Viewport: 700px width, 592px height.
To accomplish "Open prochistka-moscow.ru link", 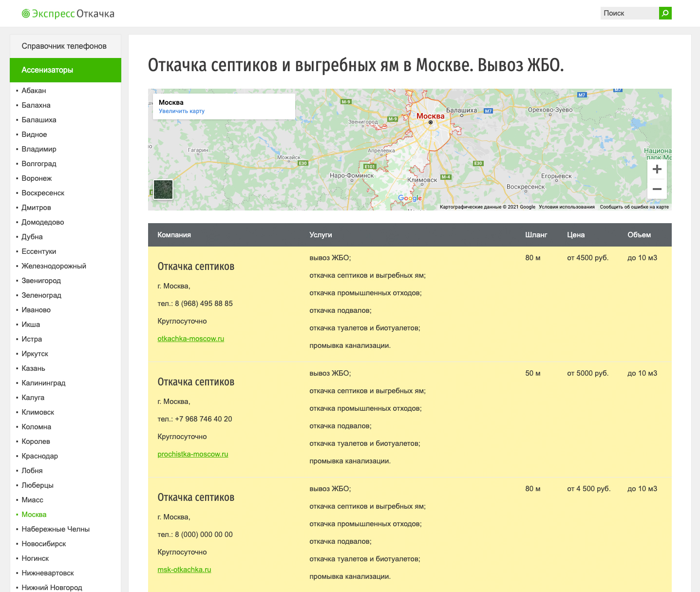I will pos(192,454).
